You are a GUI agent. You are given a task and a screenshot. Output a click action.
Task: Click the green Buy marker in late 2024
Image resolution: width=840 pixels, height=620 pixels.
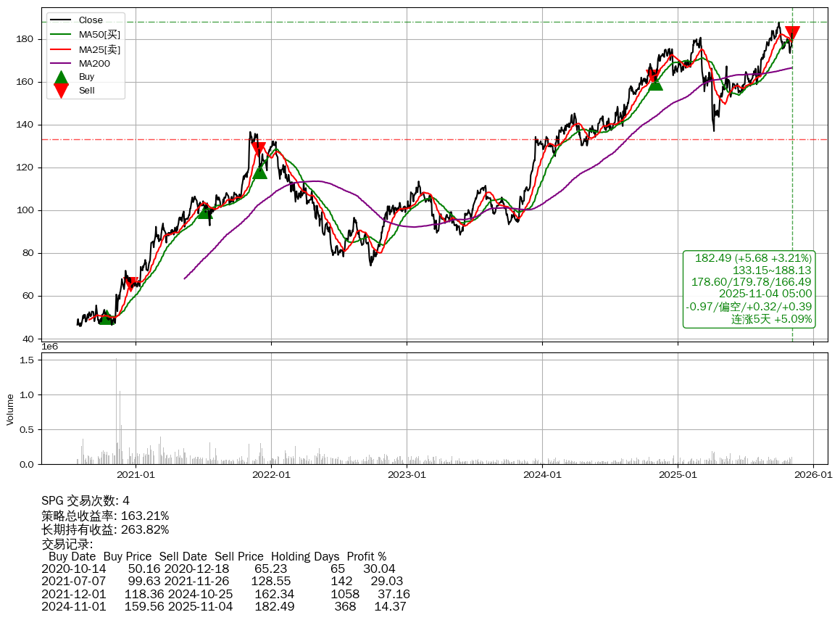[655, 83]
